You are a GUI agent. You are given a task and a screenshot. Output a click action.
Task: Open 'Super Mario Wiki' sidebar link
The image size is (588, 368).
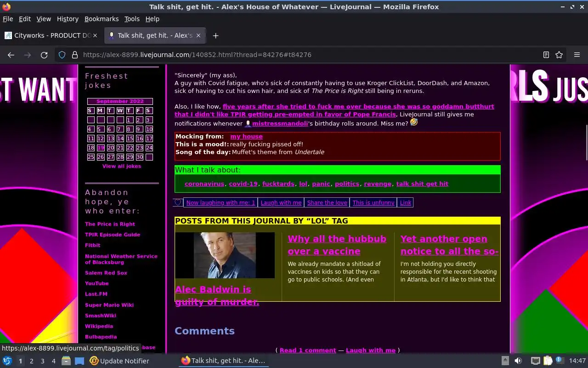pyautogui.click(x=109, y=305)
